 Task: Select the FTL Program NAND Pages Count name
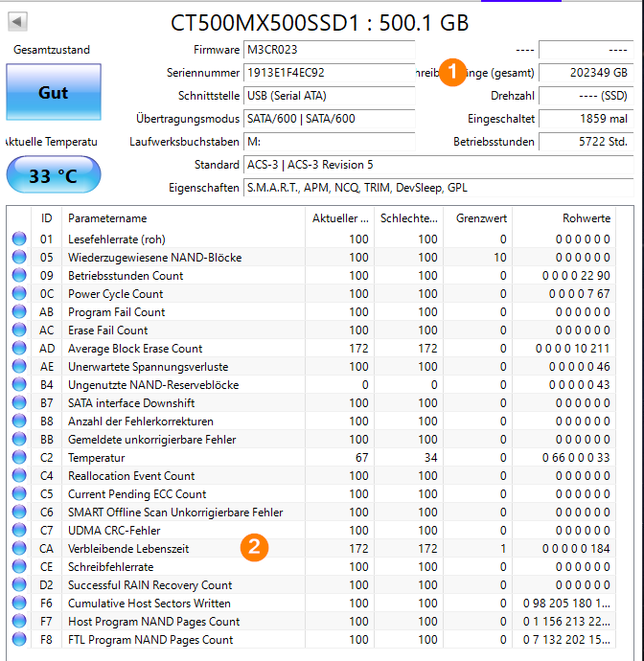pyautogui.click(x=150, y=640)
